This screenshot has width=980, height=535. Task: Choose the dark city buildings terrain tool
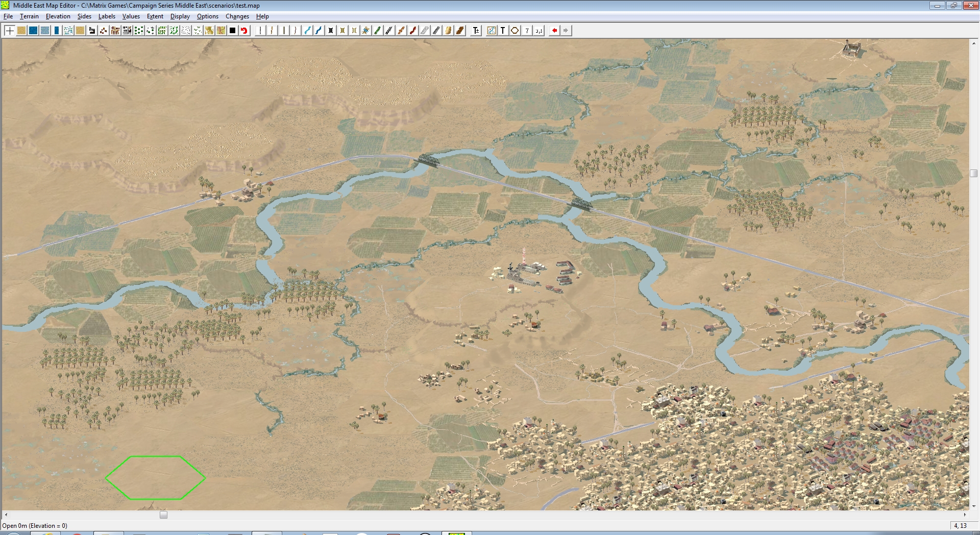pos(127,31)
